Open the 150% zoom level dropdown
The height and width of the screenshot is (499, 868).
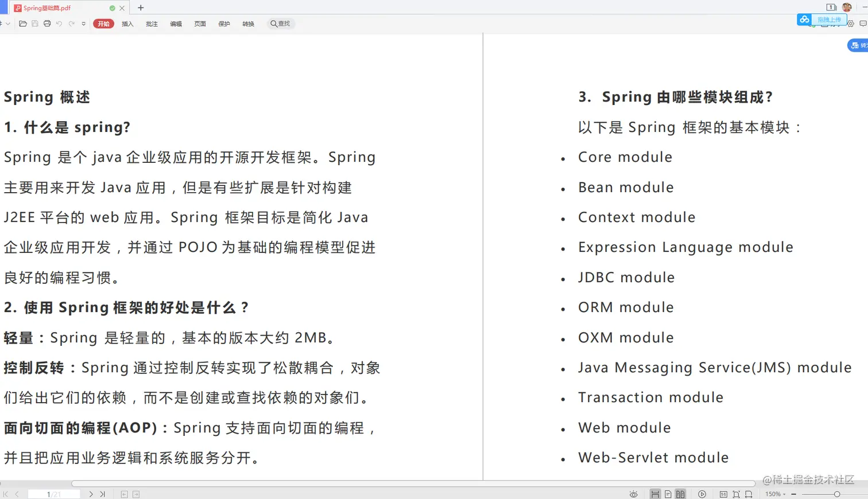776,494
